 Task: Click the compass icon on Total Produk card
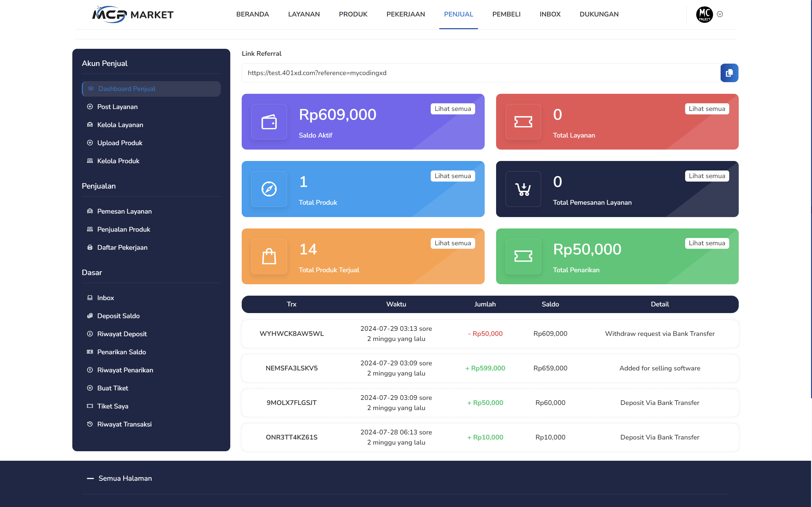click(269, 189)
